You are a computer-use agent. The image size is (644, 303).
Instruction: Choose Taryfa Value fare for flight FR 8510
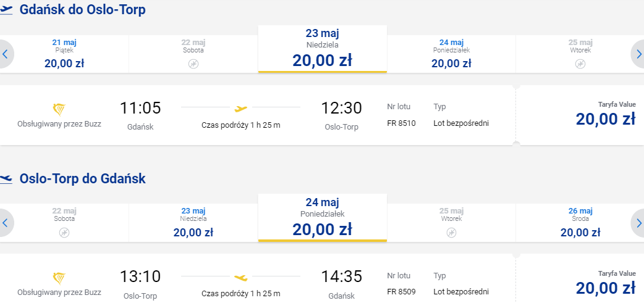click(580, 115)
